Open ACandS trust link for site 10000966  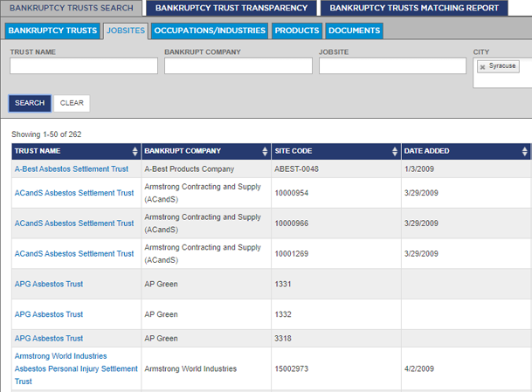coord(74,224)
